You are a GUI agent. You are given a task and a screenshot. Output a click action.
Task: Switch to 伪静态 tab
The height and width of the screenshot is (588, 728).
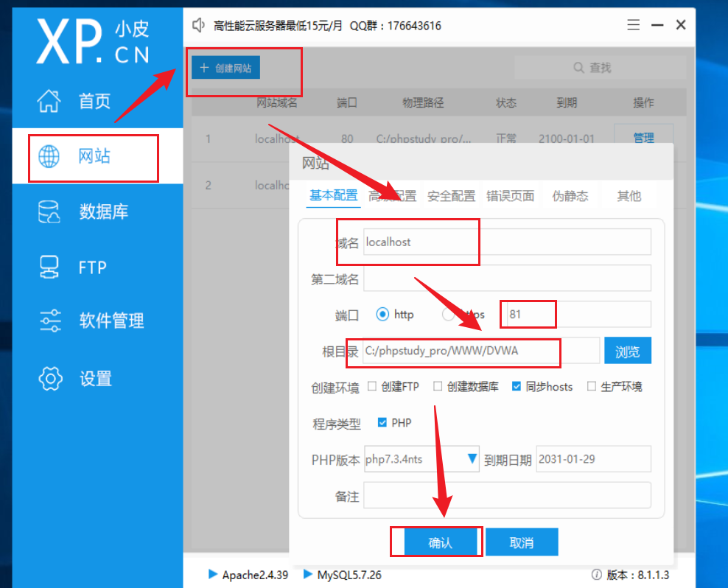[x=570, y=196]
